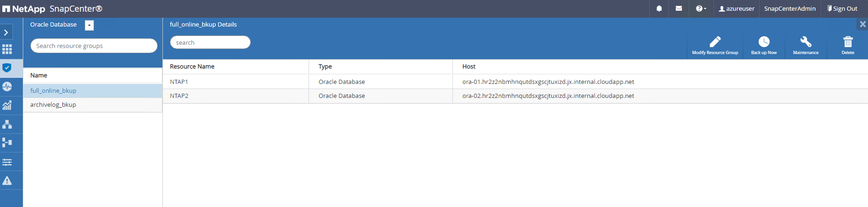Expand the left navigation chevron
The image size is (868, 207).
coord(6,32)
